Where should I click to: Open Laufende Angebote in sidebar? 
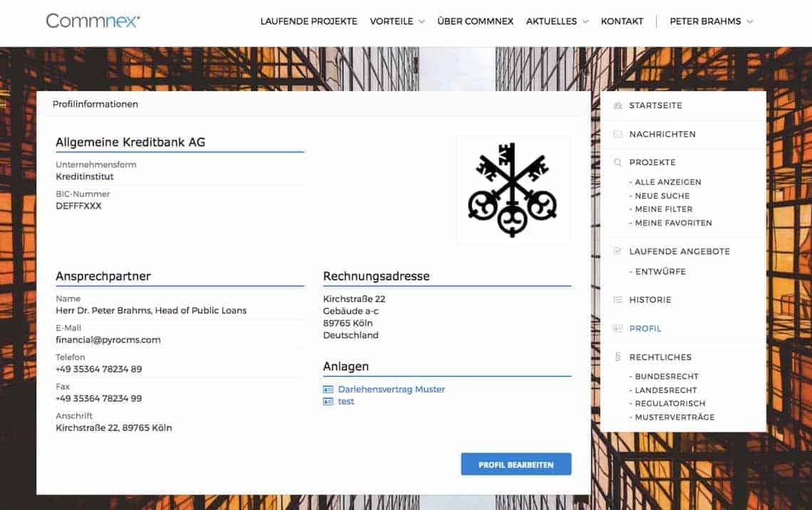click(680, 251)
